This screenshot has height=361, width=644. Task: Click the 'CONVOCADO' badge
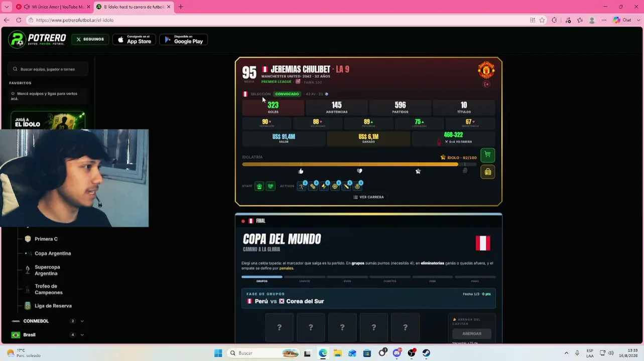pyautogui.click(x=287, y=94)
